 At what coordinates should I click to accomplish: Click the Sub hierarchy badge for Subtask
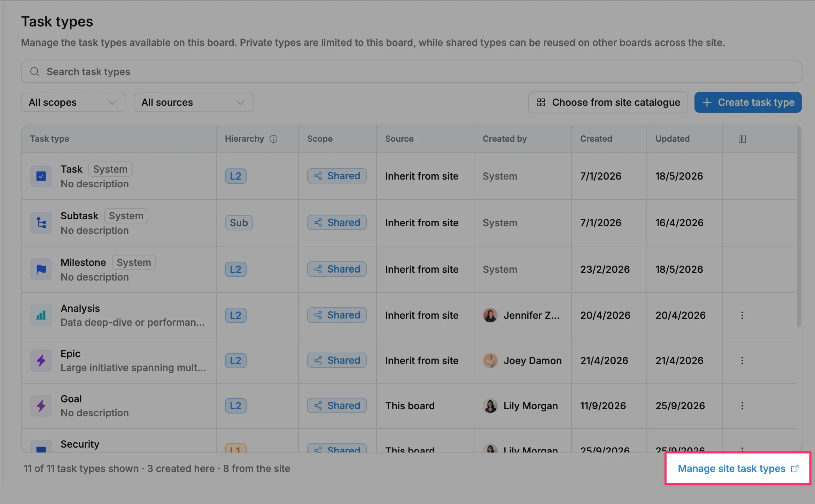click(239, 223)
